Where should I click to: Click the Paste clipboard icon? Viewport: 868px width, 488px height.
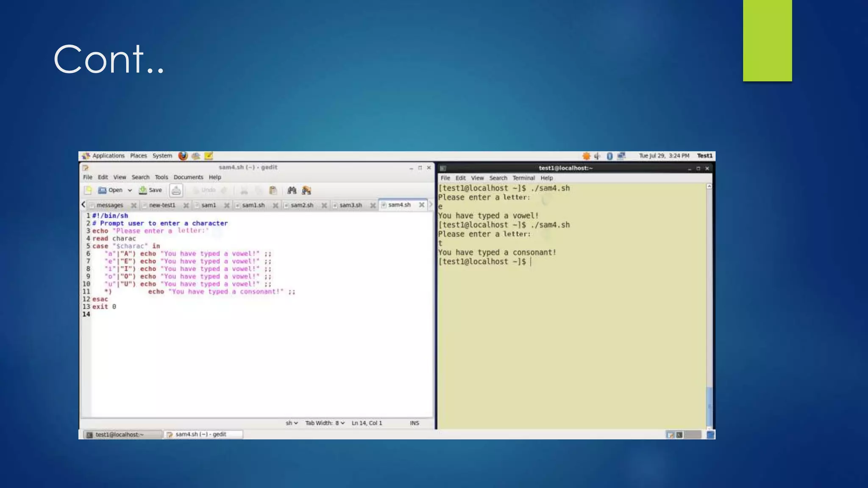click(x=273, y=190)
